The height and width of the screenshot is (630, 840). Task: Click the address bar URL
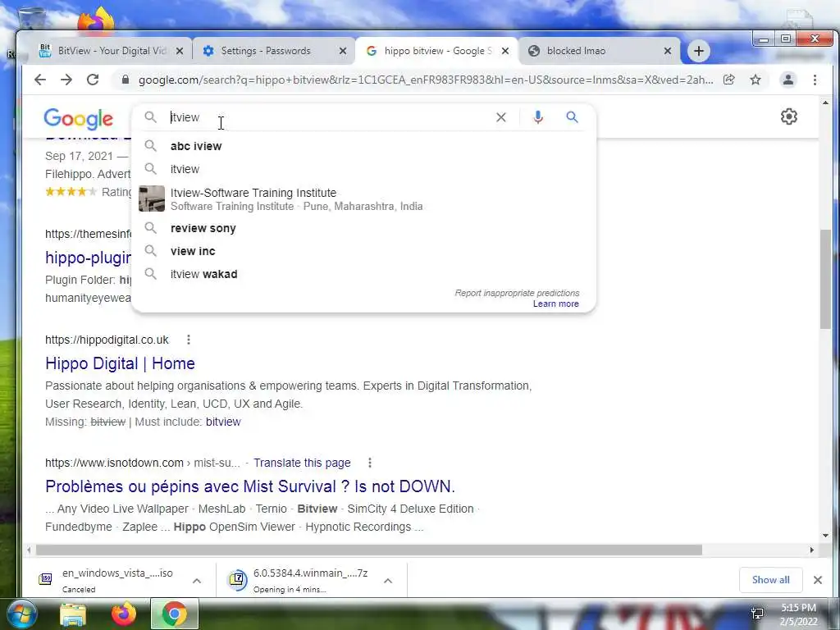point(426,80)
